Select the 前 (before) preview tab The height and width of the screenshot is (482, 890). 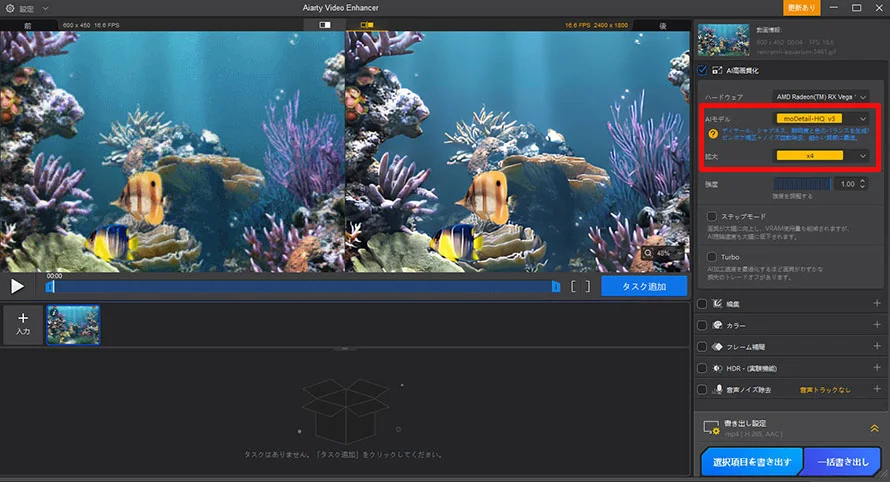28,26
